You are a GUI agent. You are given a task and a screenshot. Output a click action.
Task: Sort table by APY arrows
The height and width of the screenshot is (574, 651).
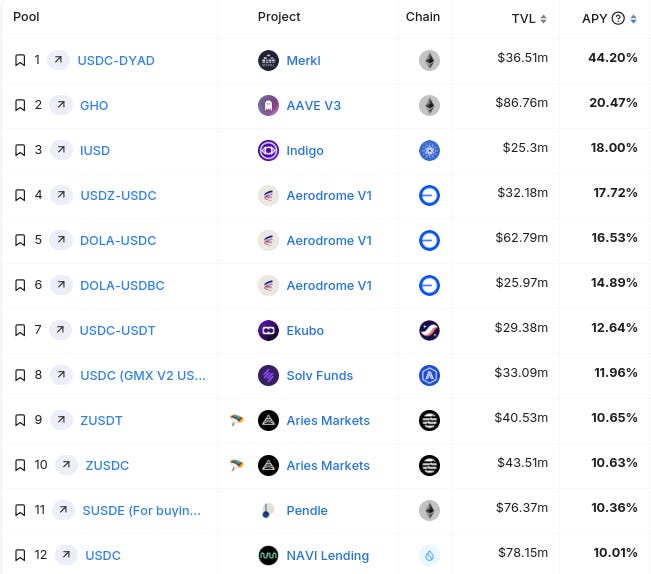(633, 19)
